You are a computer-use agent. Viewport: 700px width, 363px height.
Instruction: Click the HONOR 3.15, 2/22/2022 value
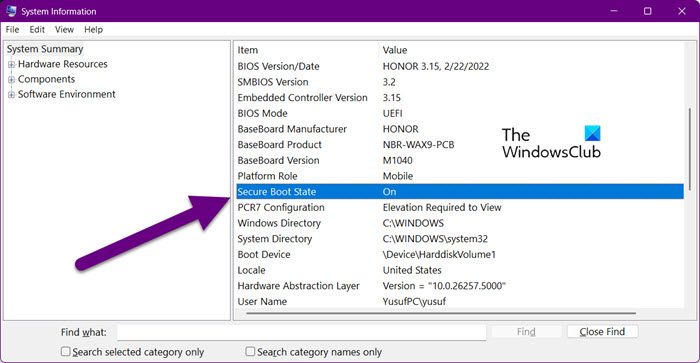coord(436,67)
